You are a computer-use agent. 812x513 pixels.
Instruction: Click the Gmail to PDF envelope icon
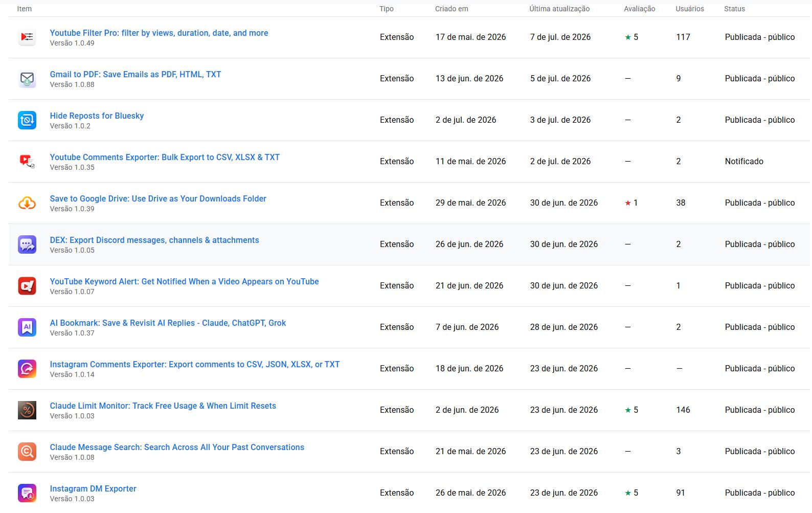click(27, 79)
